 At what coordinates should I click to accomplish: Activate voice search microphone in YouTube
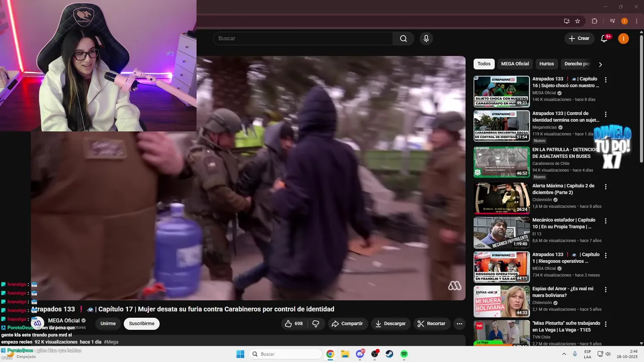coord(426,39)
